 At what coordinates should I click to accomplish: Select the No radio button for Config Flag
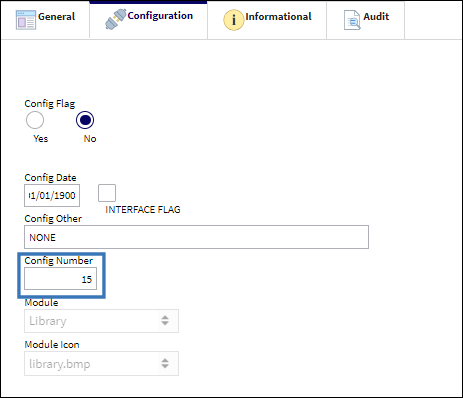click(x=85, y=120)
